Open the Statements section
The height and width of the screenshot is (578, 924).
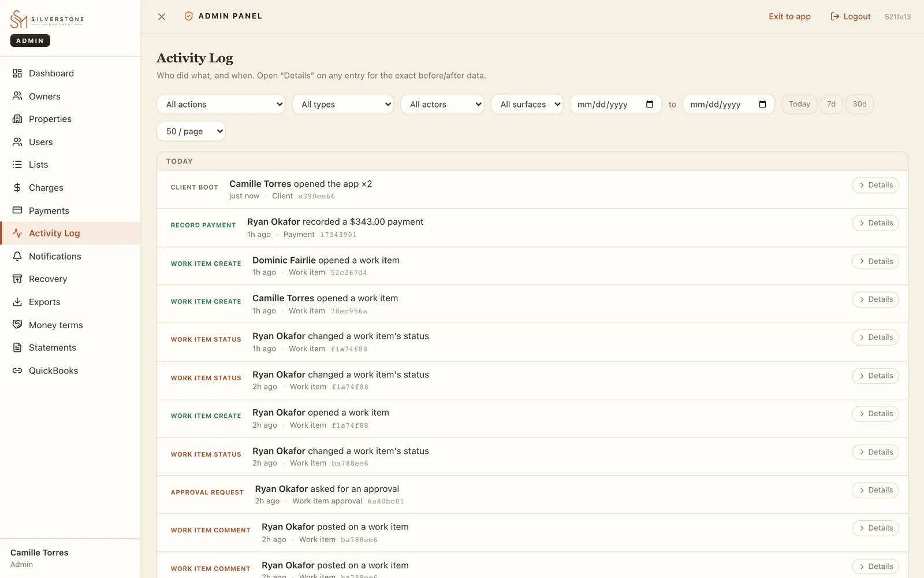click(70, 347)
